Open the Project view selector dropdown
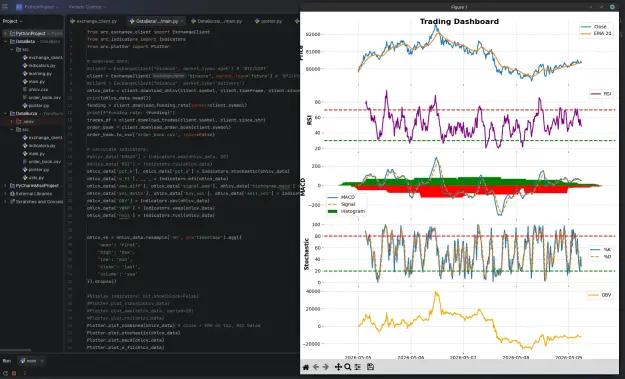Viewport: 625px width, 379px height. [12, 21]
